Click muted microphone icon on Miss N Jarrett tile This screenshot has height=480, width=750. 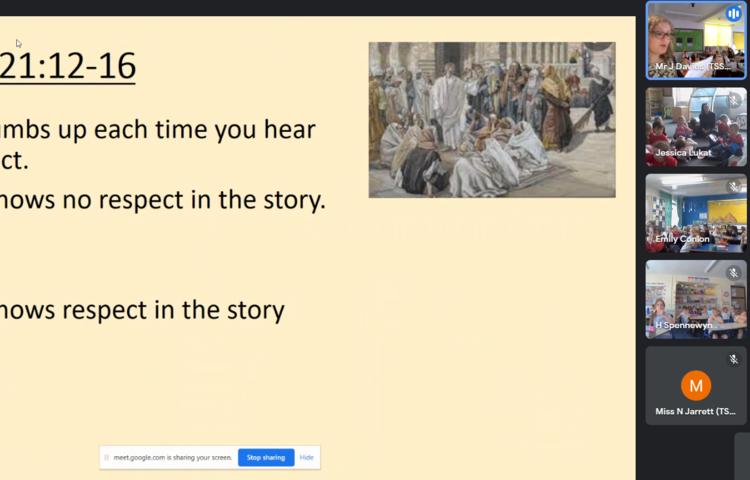[734, 360]
